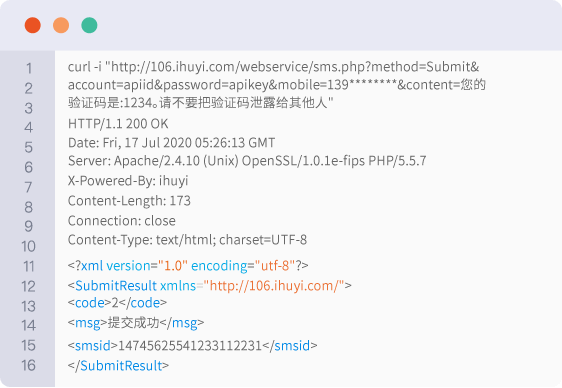Click the orange minimize dot
562x388 pixels.
point(61,25)
